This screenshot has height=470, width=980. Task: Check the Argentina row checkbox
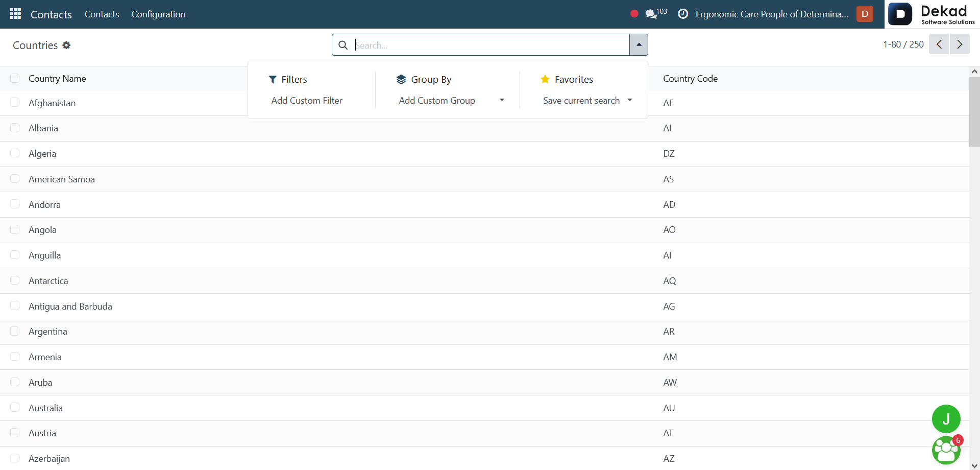15,331
